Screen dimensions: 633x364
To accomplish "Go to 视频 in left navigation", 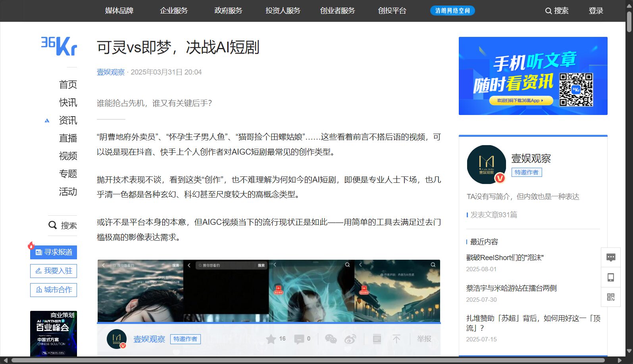I will point(68,156).
